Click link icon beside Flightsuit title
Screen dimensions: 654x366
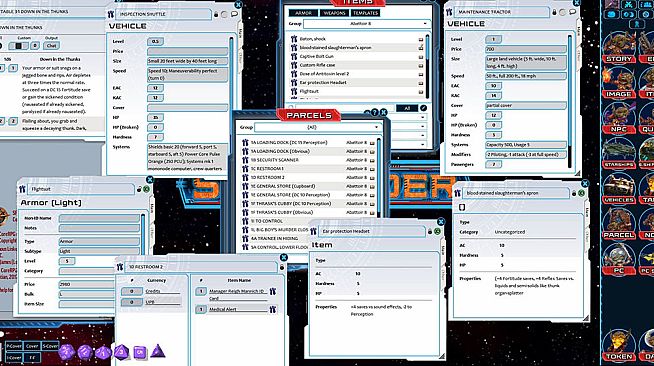(23, 189)
